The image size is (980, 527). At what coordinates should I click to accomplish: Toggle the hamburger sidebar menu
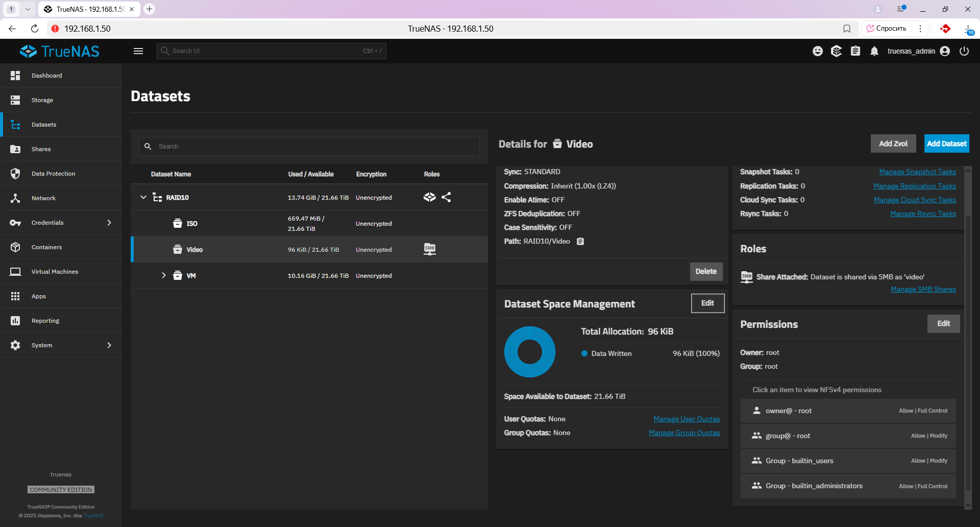[138, 51]
